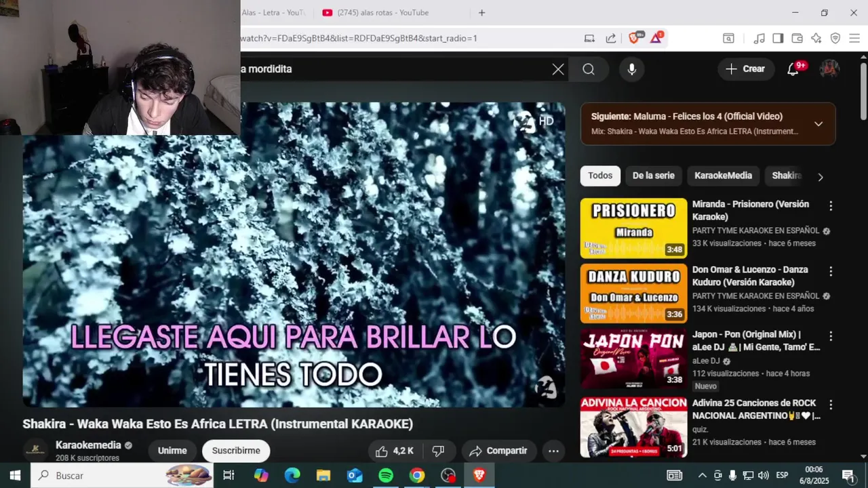Open the Windows Start menu
The height and width of the screenshot is (488, 868).
tap(15, 475)
